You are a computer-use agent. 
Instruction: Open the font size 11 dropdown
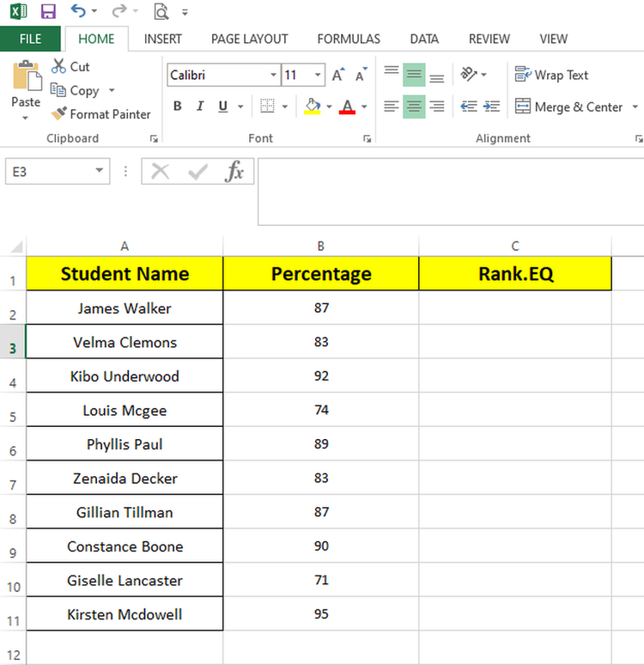318,75
